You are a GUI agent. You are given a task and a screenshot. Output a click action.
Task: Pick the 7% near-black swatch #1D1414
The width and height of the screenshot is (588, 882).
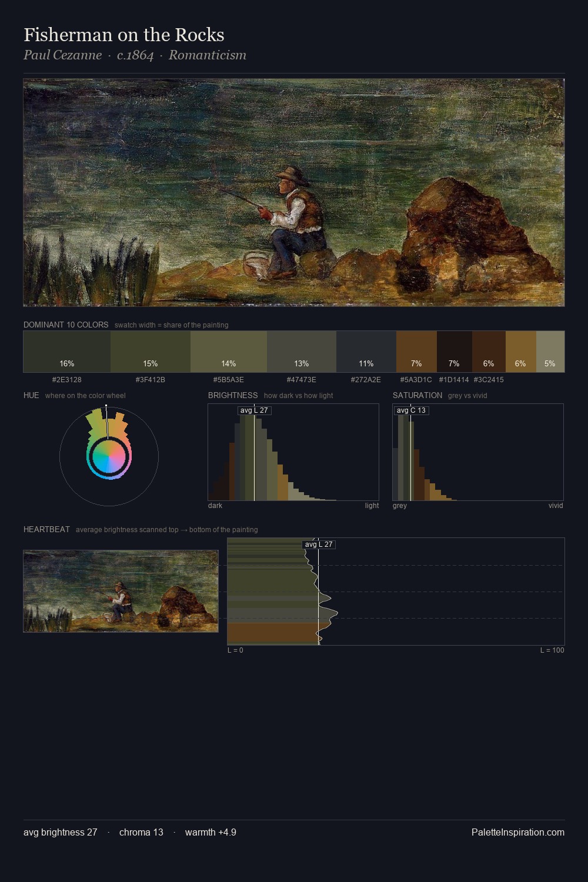tap(455, 352)
